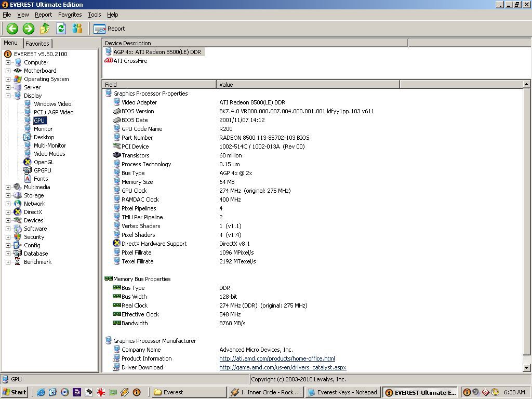Expand the Storage tree node
532x399 pixels.
click(x=8, y=195)
